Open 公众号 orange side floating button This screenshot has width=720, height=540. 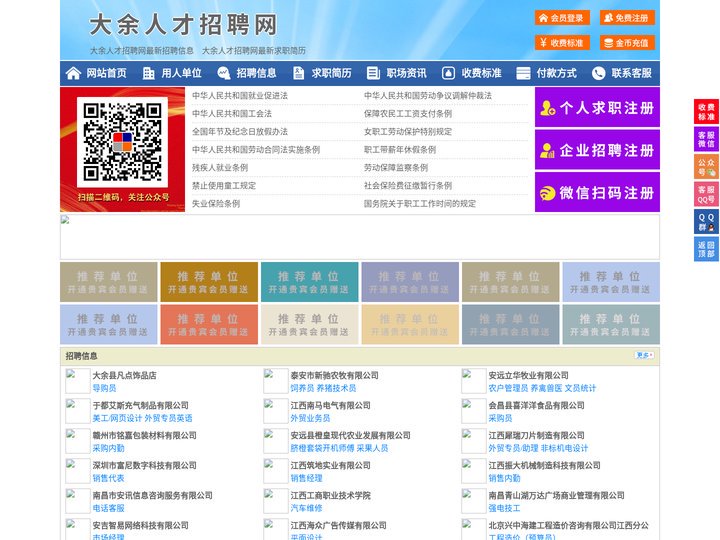706,167
